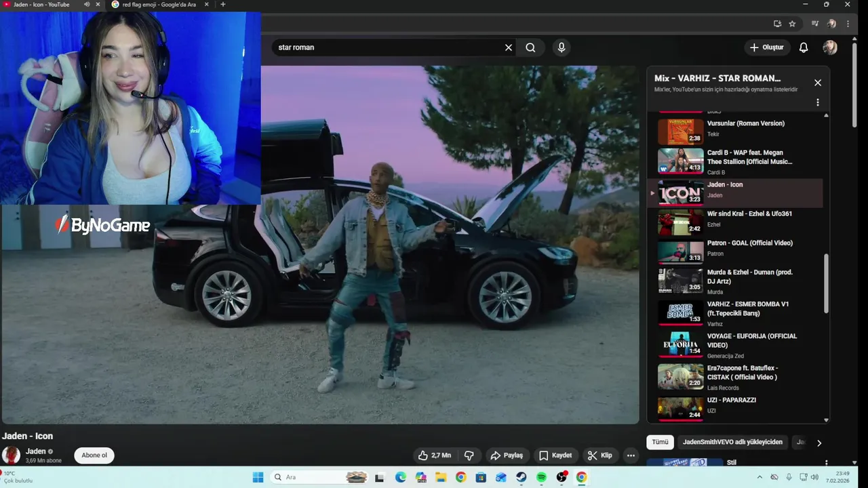Click the YouTube search magnifier button
The image size is (868, 488).
click(530, 47)
